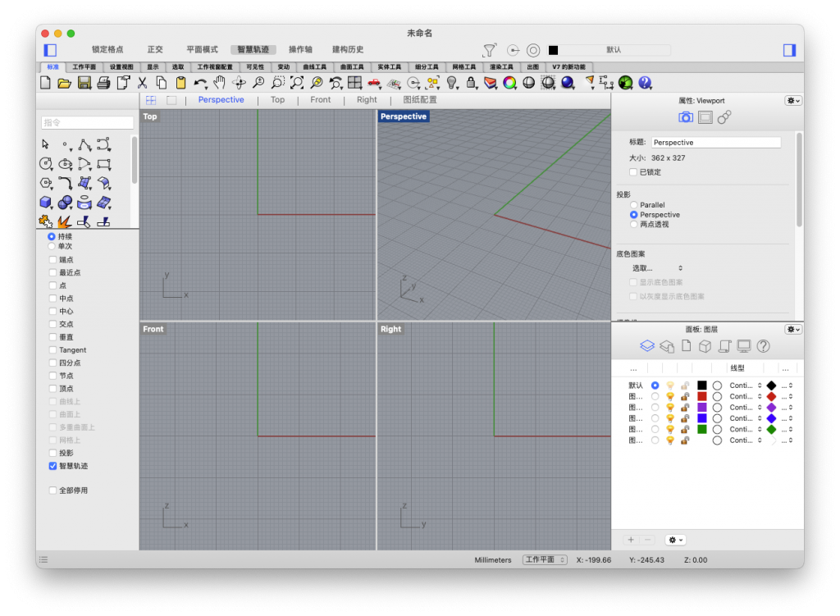This screenshot has width=840, height=616.
Task: Paste from clipboard using the clipboard icon
Action: 181,83
